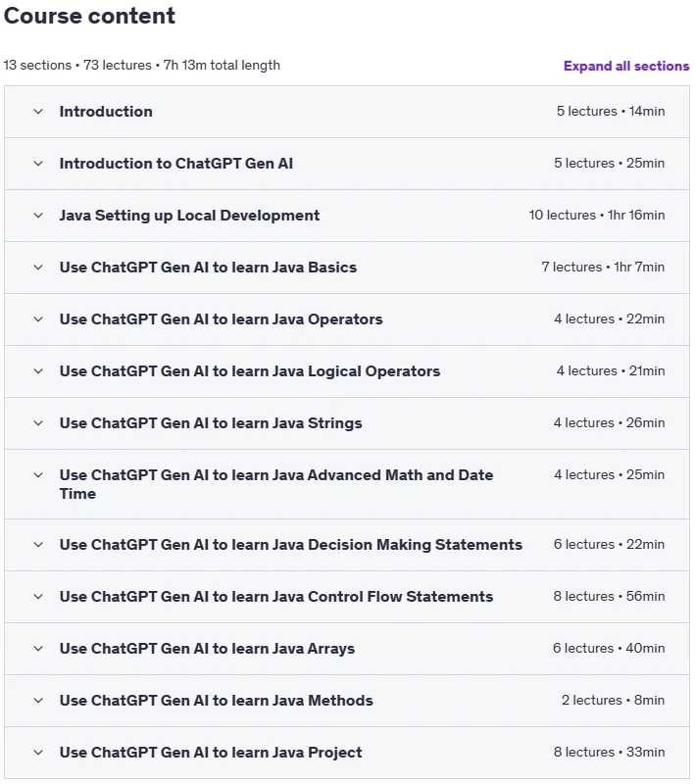696x784 pixels.
Task: Click chevron beside Java Methods section
Action: pyautogui.click(x=38, y=701)
